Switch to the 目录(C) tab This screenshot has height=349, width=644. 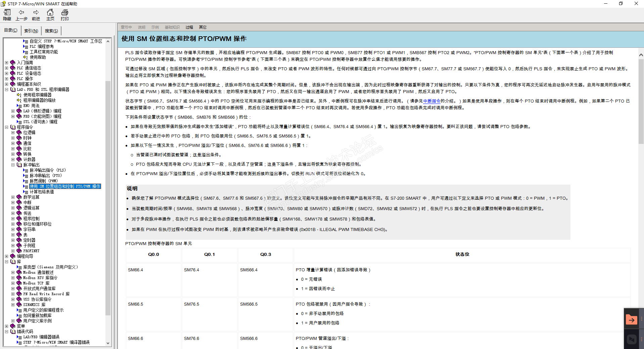click(x=11, y=30)
